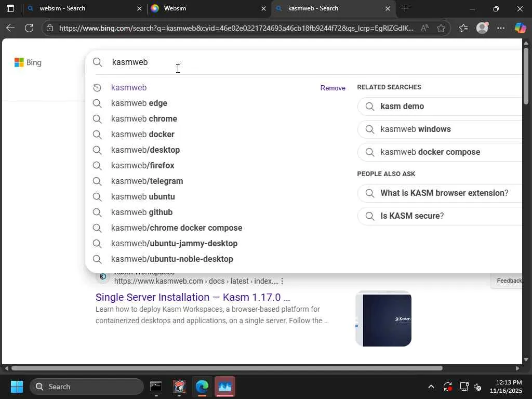532x399 pixels.
Task: Open the taskbar clock and date
Action: pos(506,387)
